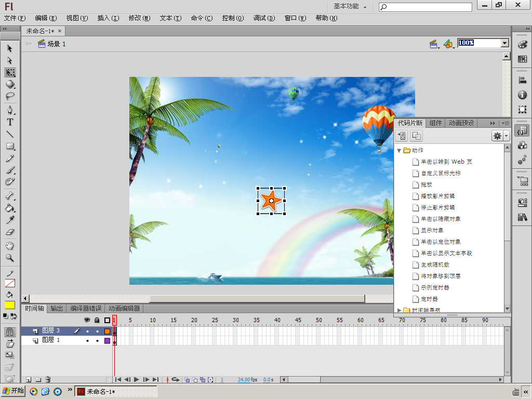Select the Line tool
The height and width of the screenshot is (399, 532).
10,135
